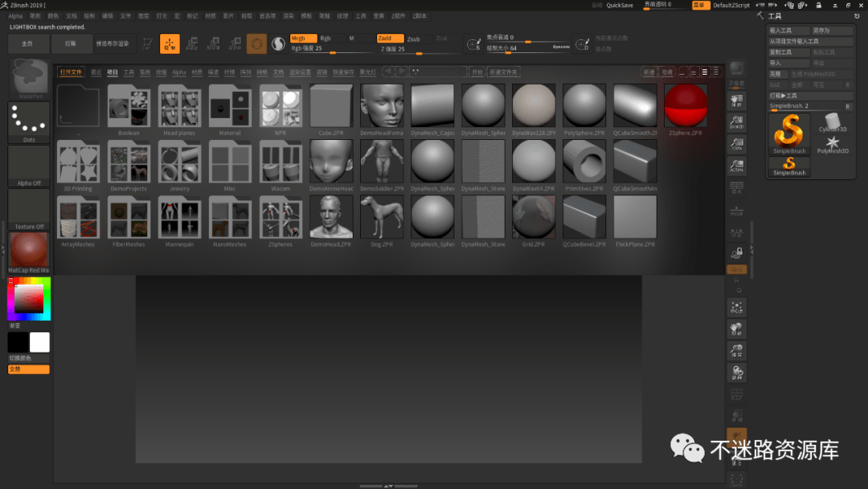The width and height of the screenshot is (868, 489).
Task: Open the Z插件 menu
Action: 399,16
